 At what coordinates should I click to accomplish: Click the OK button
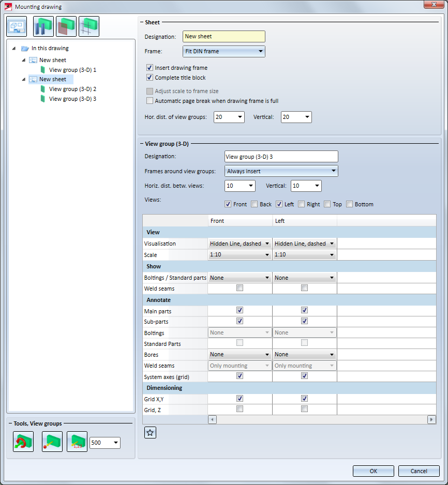(373, 471)
